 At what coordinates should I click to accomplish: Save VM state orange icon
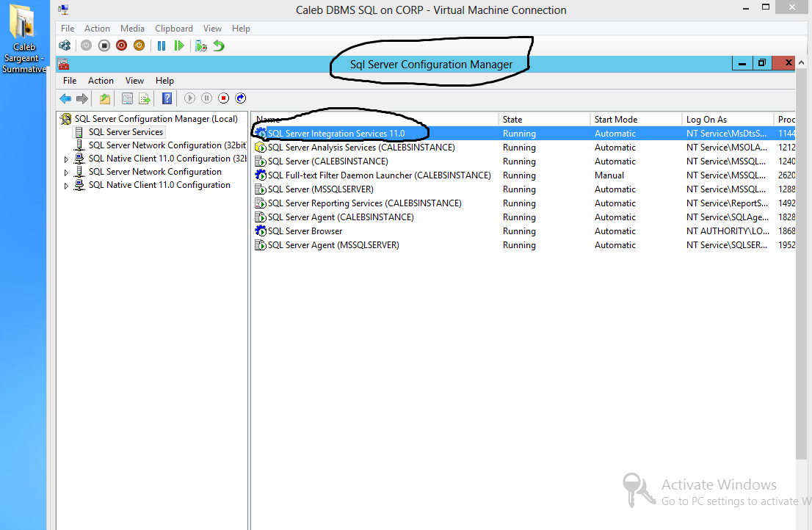(x=139, y=46)
